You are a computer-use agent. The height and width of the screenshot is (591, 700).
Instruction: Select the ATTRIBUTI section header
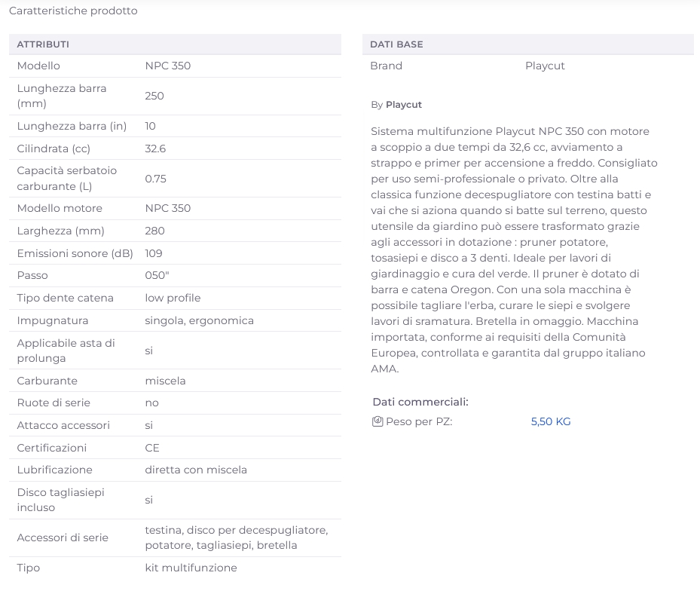(x=43, y=44)
